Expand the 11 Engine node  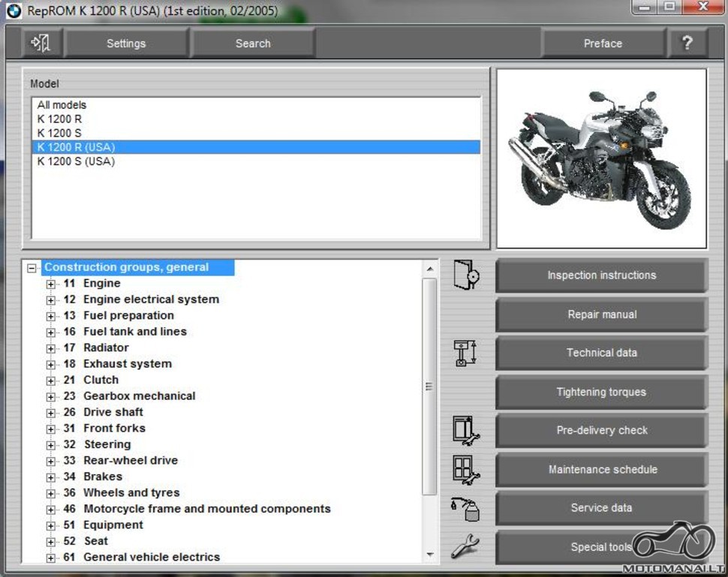(x=50, y=284)
